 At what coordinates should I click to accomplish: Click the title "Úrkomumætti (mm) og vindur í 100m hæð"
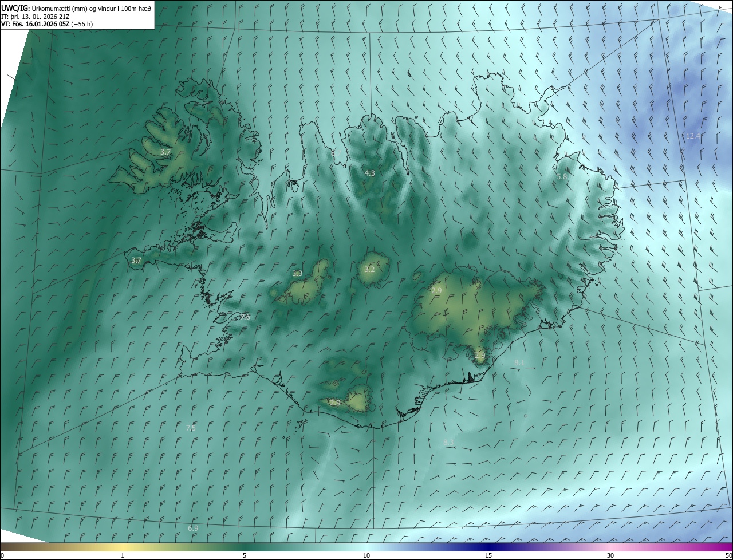click(90, 8)
